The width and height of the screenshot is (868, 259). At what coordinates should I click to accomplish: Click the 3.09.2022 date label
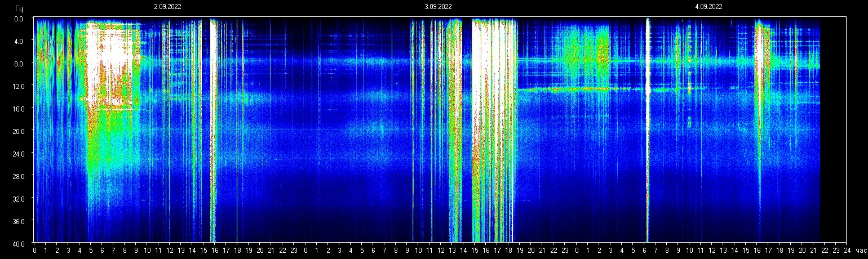click(438, 7)
